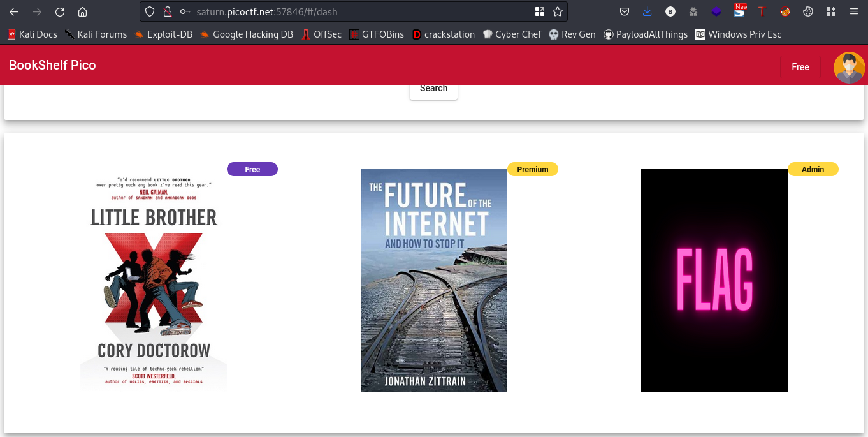Image resolution: width=868 pixels, height=437 pixels.
Task: Click the yellow Admin badge
Action: click(813, 169)
